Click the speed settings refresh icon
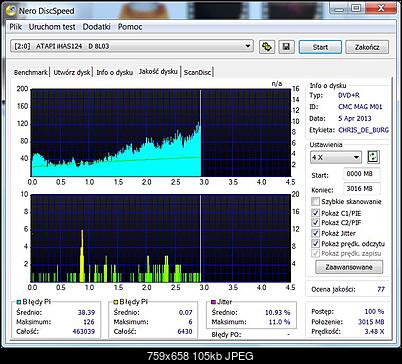The height and width of the screenshot is (364, 402). pyautogui.click(x=373, y=157)
